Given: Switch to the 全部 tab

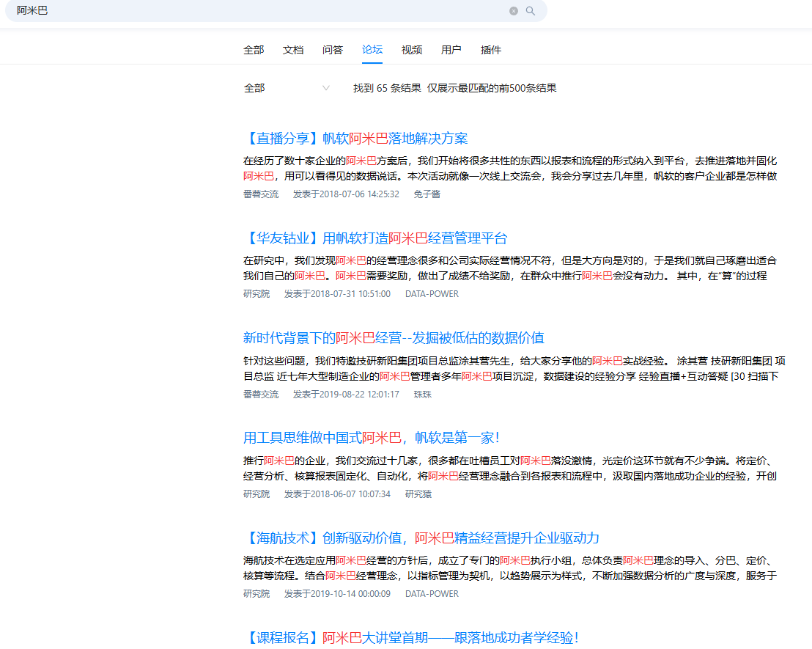Looking at the screenshot, I should pos(254,50).
